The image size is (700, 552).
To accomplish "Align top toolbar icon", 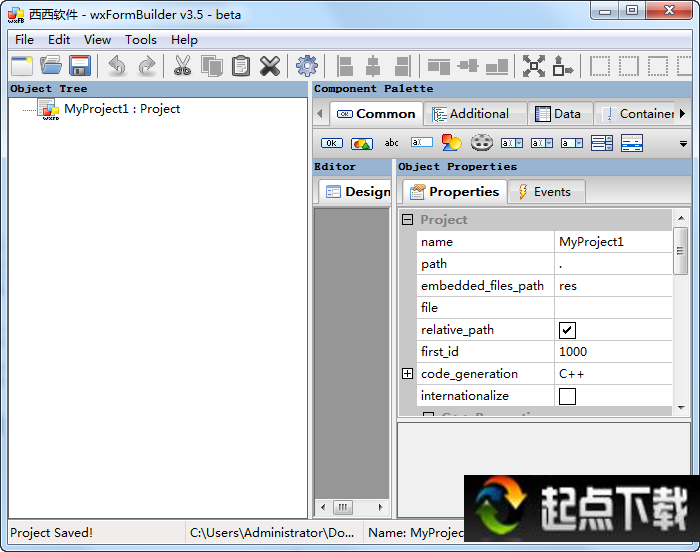I will [439, 66].
